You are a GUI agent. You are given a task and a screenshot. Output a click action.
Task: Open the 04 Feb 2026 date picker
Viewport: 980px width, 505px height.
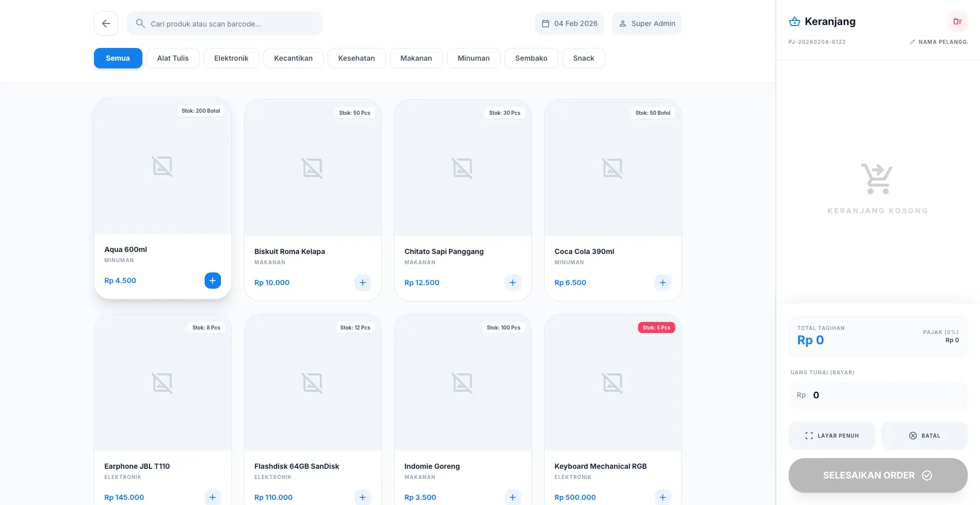click(569, 23)
